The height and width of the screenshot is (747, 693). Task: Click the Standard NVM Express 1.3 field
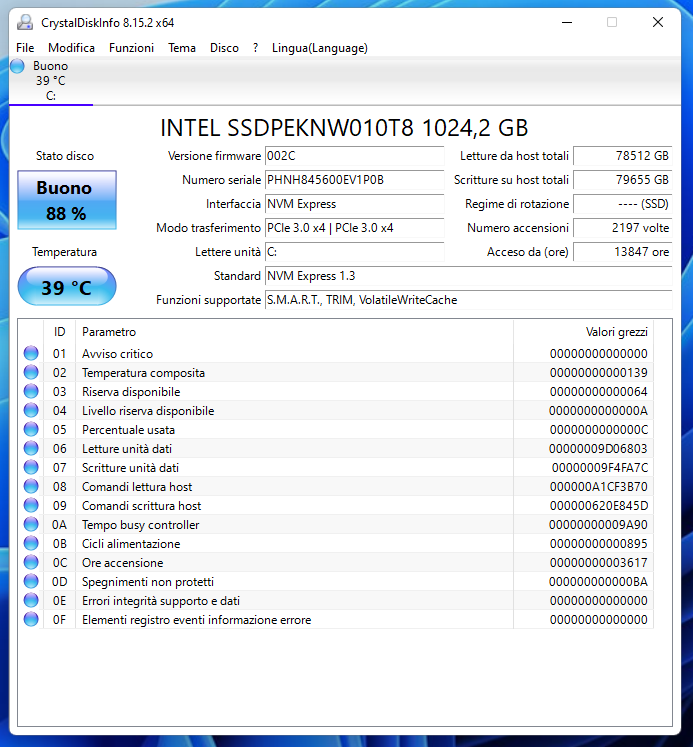click(x=469, y=276)
